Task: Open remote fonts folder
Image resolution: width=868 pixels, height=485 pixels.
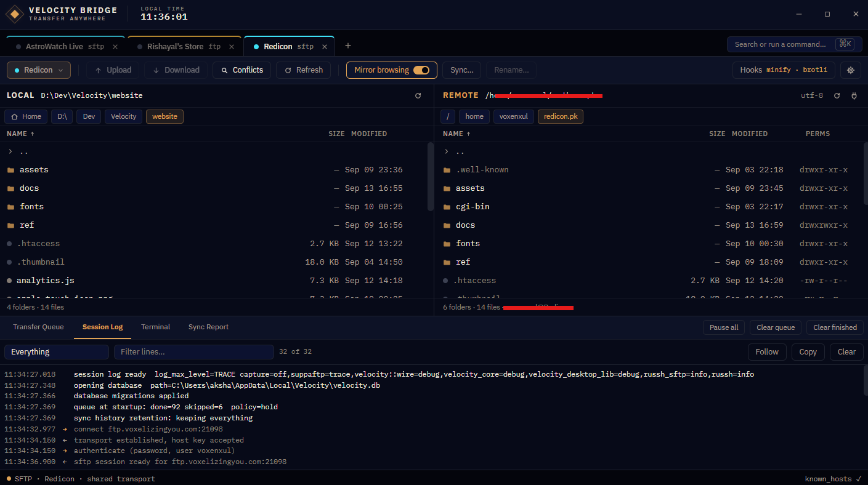Action: [648, 244]
